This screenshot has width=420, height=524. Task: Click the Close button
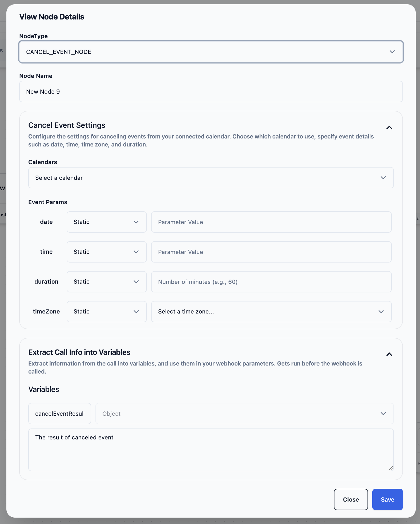(351, 499)
